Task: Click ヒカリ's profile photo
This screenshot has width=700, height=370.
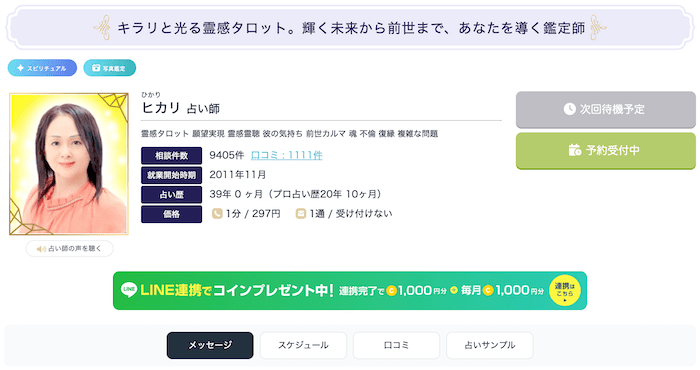Action: [69, 164]
